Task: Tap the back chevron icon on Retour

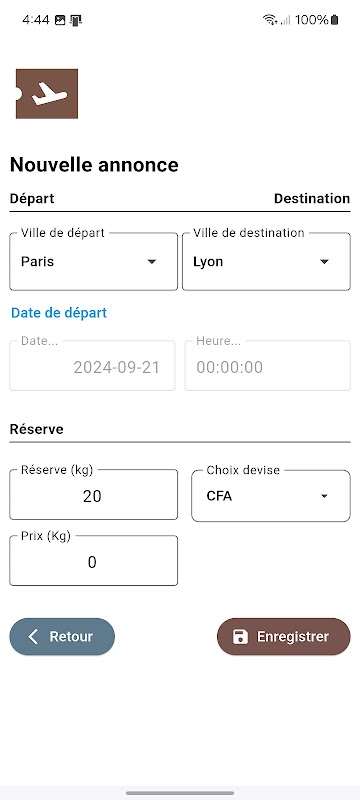Action: (33, 636)
